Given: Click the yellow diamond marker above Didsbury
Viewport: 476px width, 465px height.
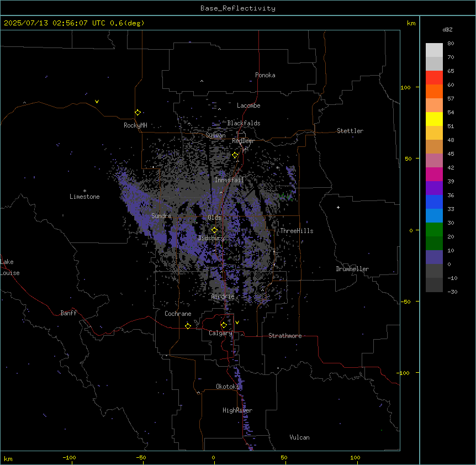Looking at the screenshot, I should pos(214,230).
